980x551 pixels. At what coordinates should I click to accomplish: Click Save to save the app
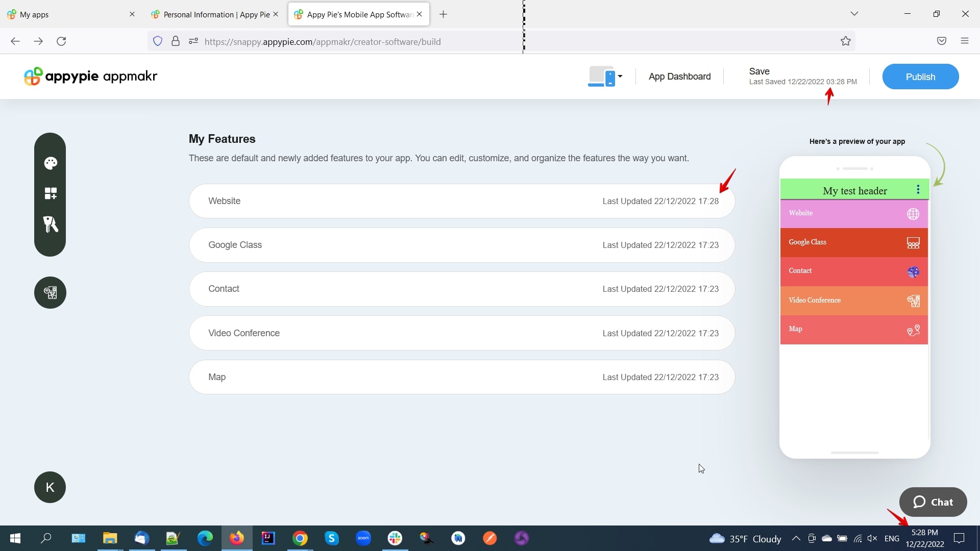pos(759,71)
